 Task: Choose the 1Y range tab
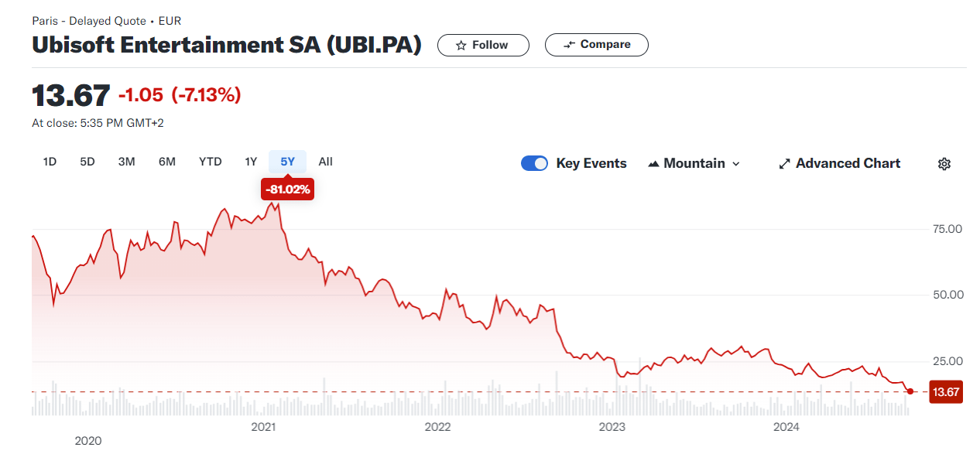pos(251,162)
